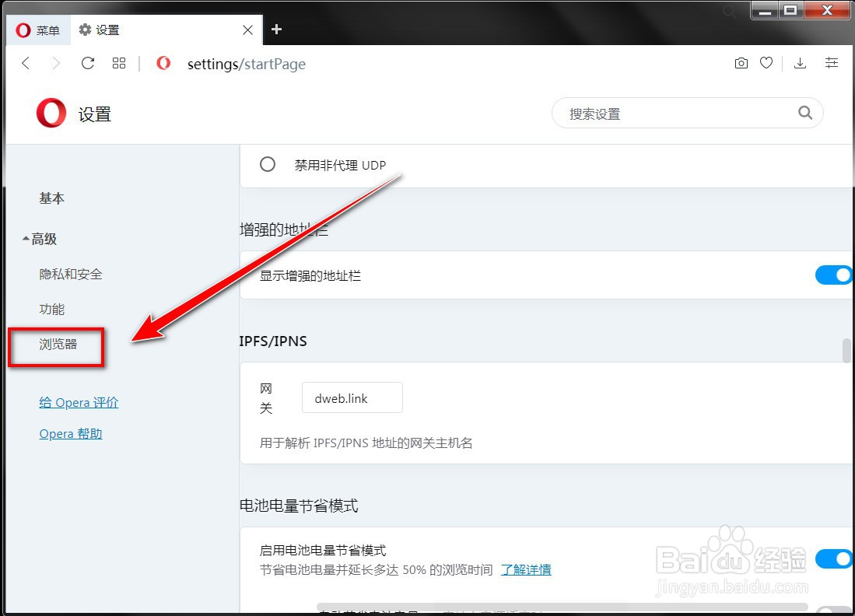Capture a snapshot with the camera icon
855x616 pixels.
tap(741, 63)
